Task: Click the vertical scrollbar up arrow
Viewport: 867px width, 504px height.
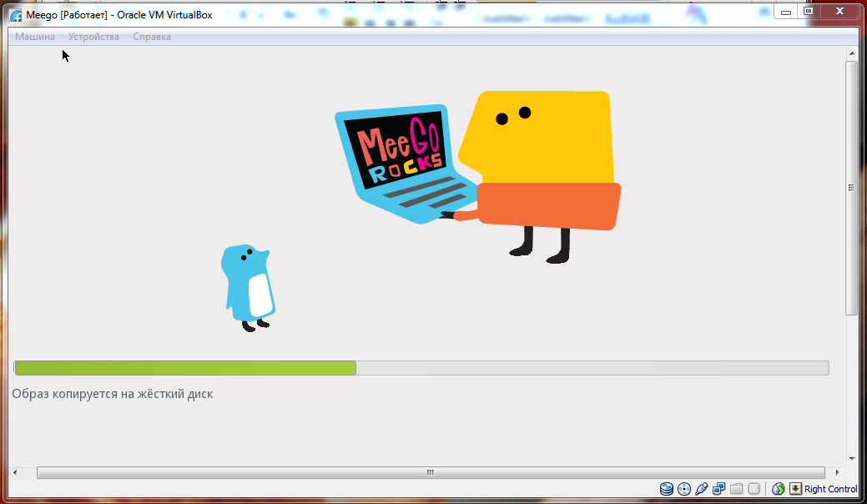Action: [851, 53]
